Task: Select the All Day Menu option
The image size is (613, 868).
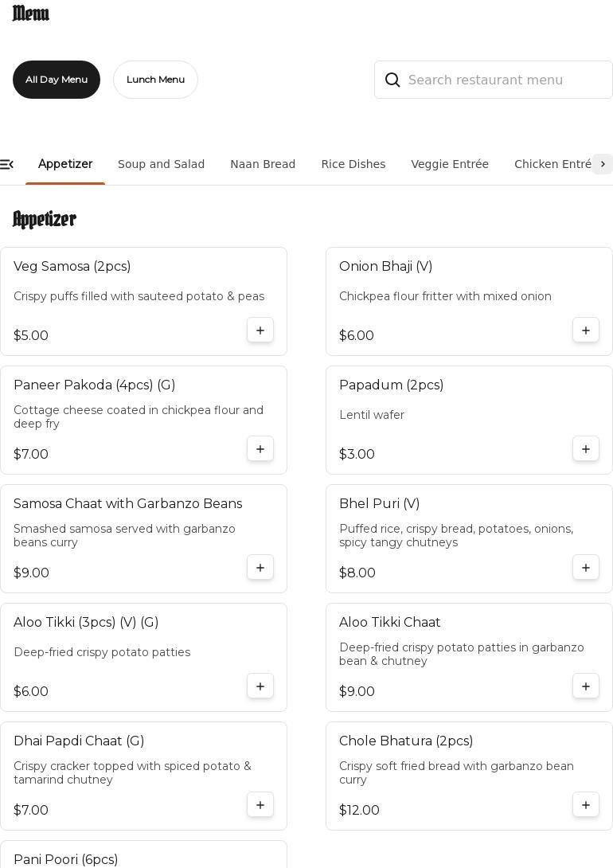Action: 57,80
